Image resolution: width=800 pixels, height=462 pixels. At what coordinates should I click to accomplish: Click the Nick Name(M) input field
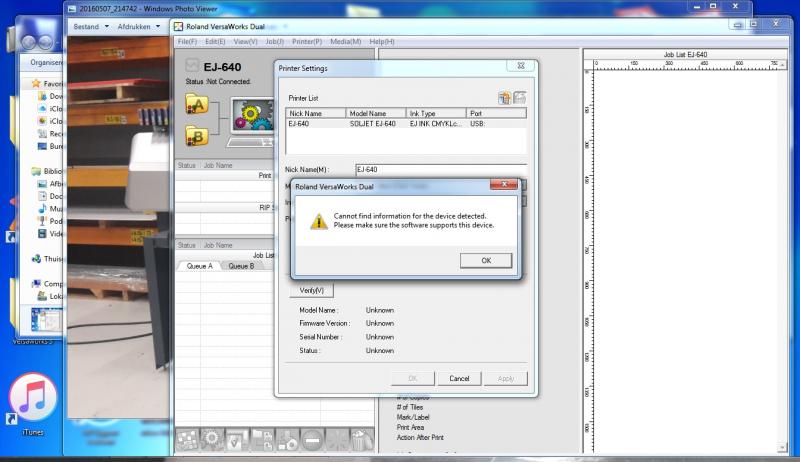coord(441,169)
